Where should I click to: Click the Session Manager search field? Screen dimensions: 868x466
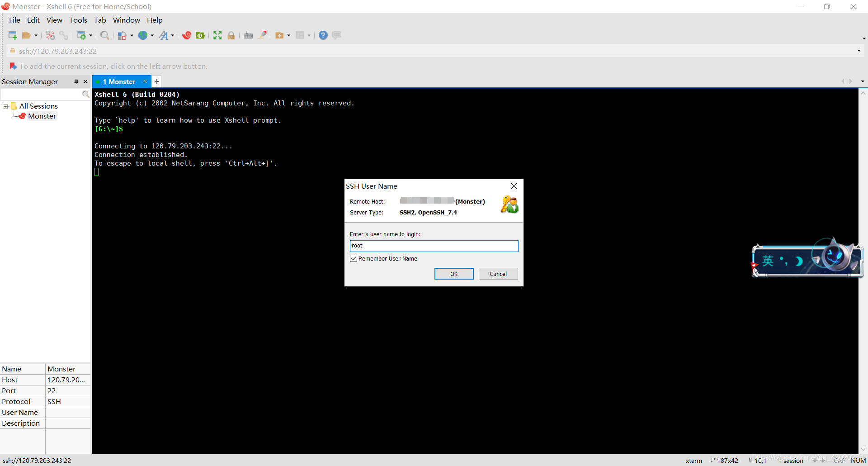41,94
